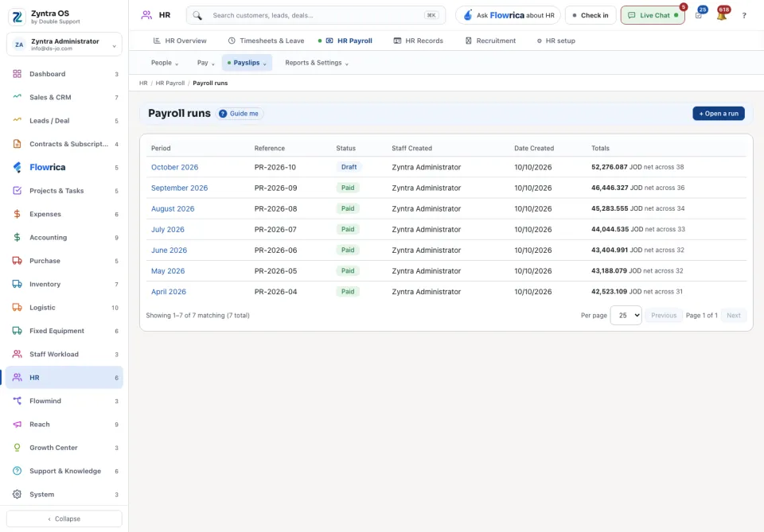Open the Logistic truck icon
This screenshot has width=764, height=532.
[17, 307]
